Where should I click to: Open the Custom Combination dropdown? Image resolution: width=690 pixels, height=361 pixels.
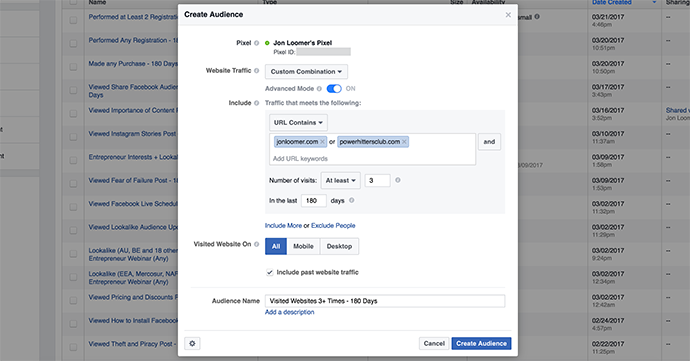pyautogui.click(x=306, y=72)
